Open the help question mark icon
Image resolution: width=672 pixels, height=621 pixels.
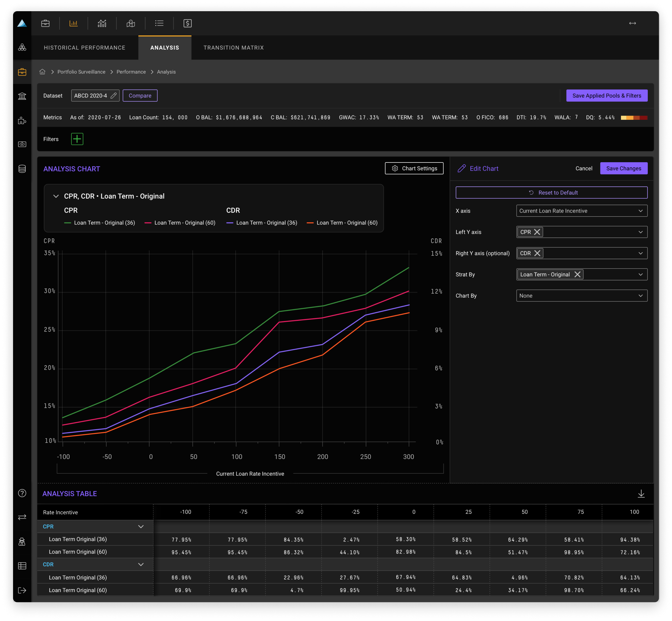click(22, 493)
